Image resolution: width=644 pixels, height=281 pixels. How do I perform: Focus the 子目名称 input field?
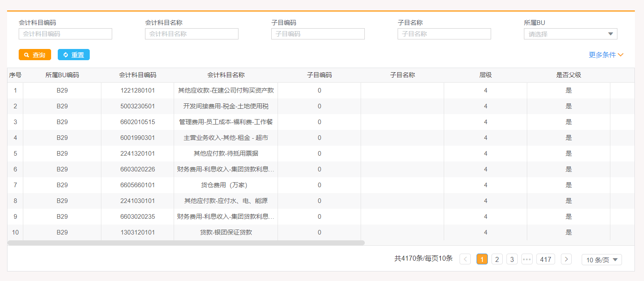pyautogui.click(x=444, y=34)
